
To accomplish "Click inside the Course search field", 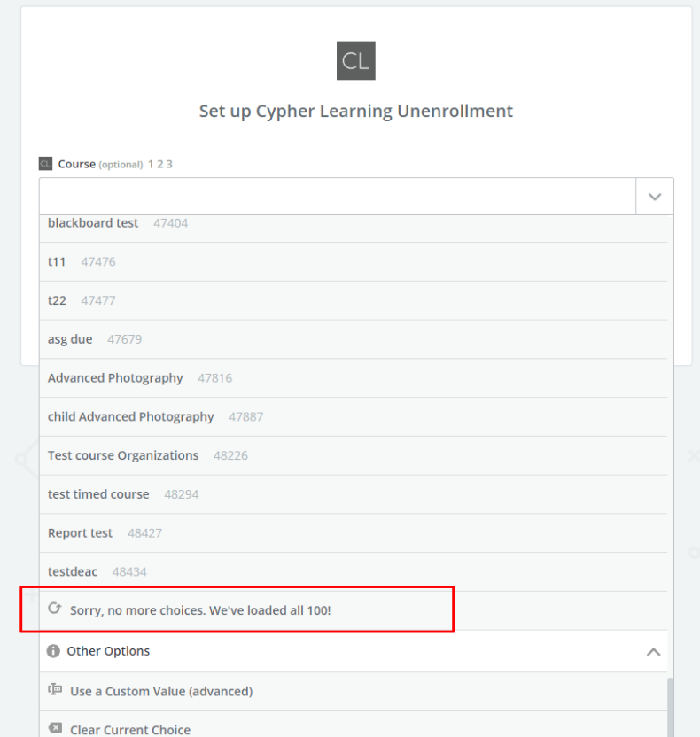I will 338,197.
